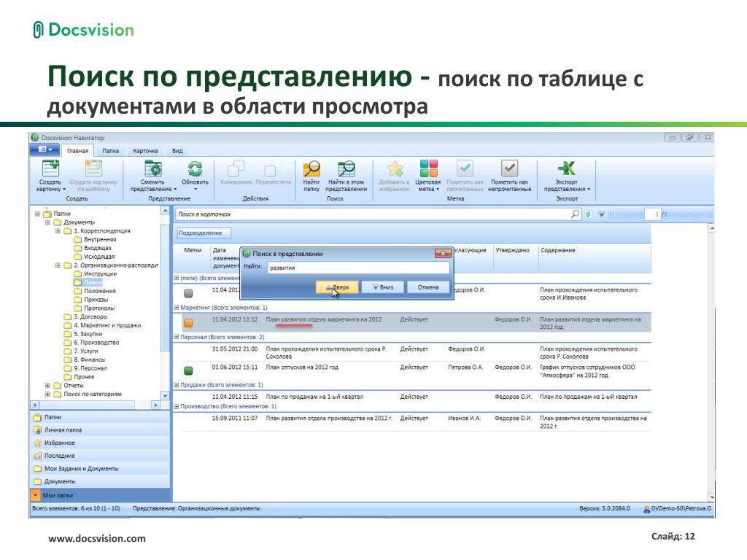The height and width of the screenshot is (560, 747).
Task: Click Найти text field in dialog
Action: pyautogui.click(x=358, y=268)
